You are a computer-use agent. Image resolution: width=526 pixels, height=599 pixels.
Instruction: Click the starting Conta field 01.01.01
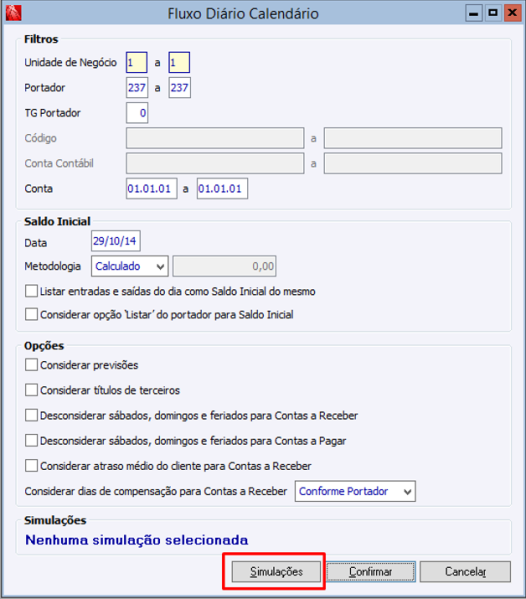tap(152, 189)
